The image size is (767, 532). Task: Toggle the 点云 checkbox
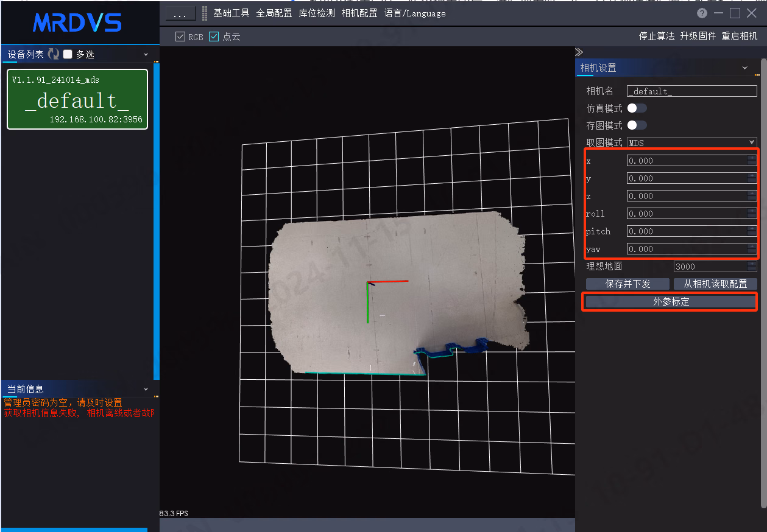214,37
